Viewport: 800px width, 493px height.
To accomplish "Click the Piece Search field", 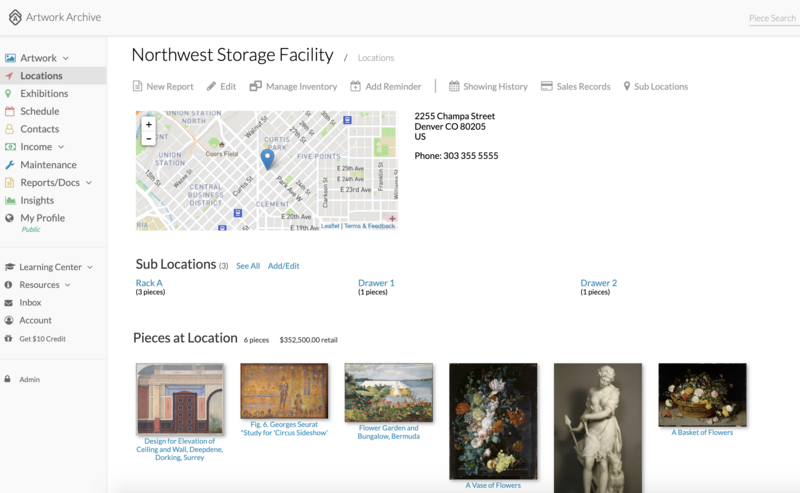I will tap(771, 18).
